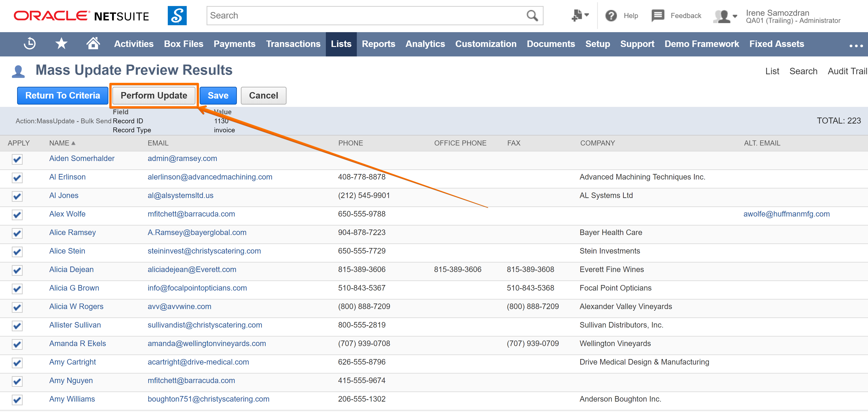
Task: Click the TOTAL: 223 count
Action: click(x=839, y=121)
